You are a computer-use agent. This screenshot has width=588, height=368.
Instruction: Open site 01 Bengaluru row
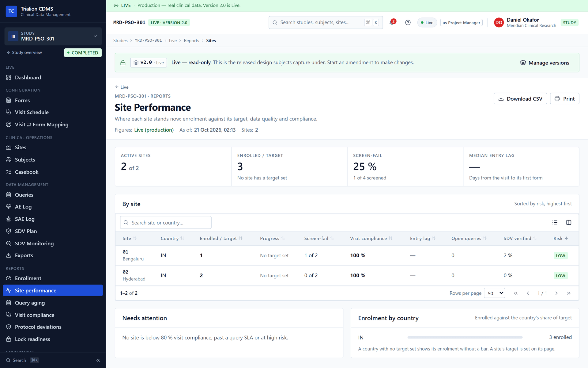tap(347, 255)
